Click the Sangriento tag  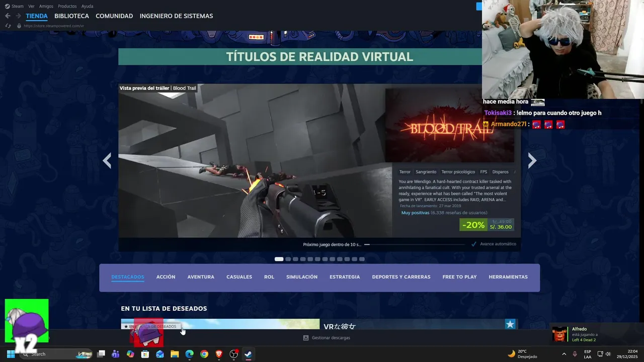pyautogui.click(x=426, y=172)
